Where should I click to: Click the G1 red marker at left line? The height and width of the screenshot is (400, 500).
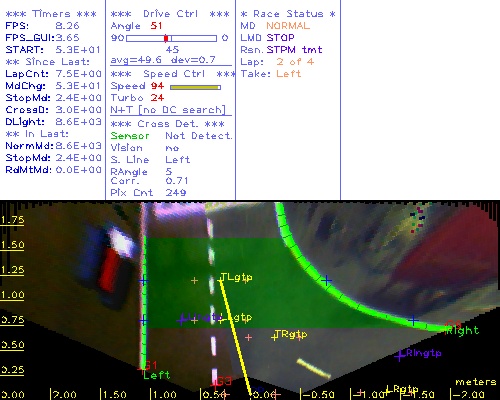coord(149,365)
